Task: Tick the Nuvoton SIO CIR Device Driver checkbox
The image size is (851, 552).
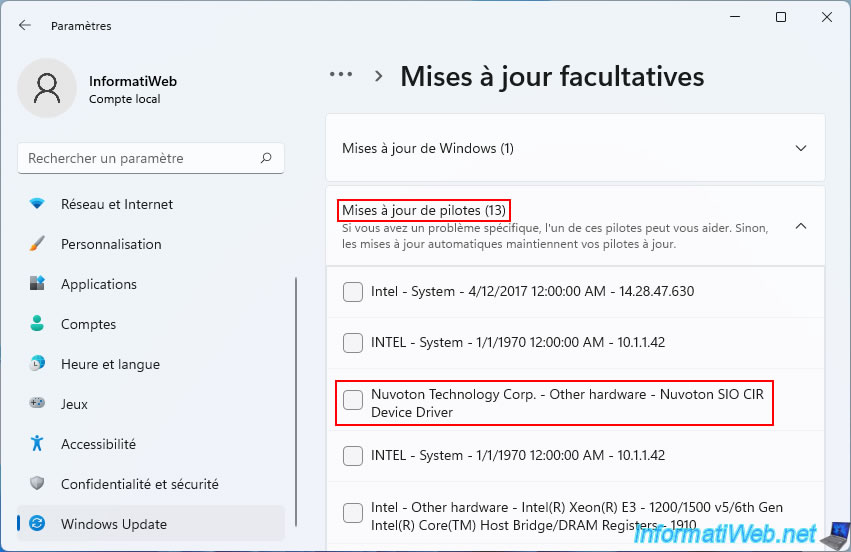Action: (353, 400)
